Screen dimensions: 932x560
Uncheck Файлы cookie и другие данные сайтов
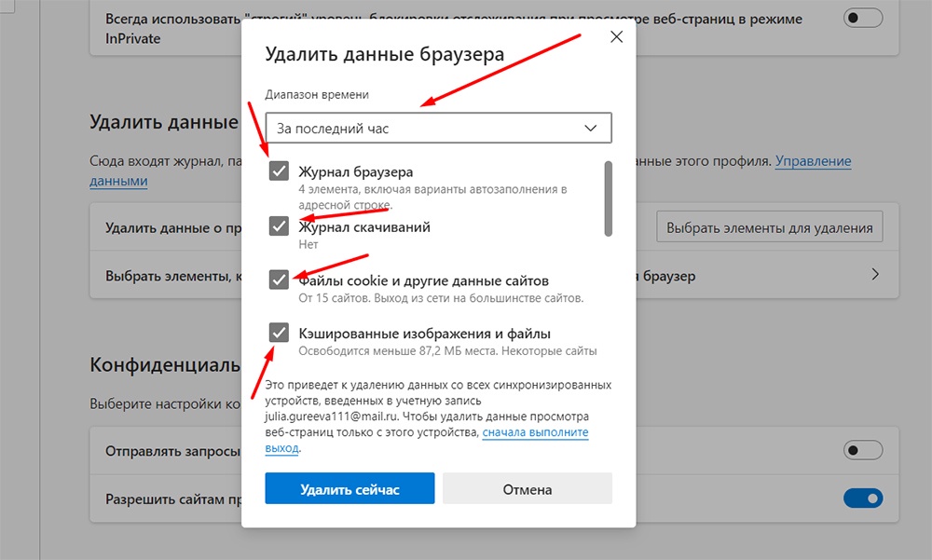coord(279,280)
